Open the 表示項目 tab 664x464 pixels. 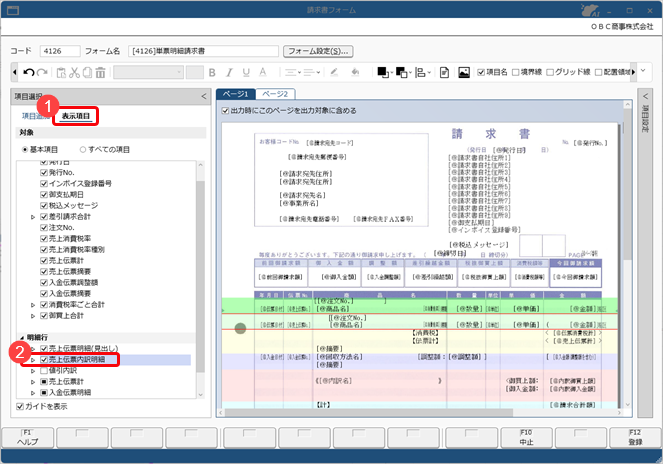click(x=76, y=116)
